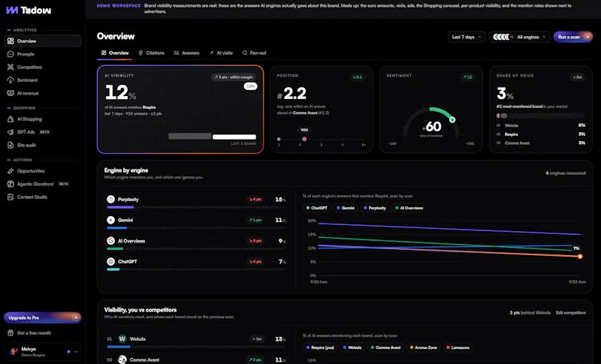Click Melvyn's avatar thumbnail
This screenshot has width=601, height=364.
point(14,351)
